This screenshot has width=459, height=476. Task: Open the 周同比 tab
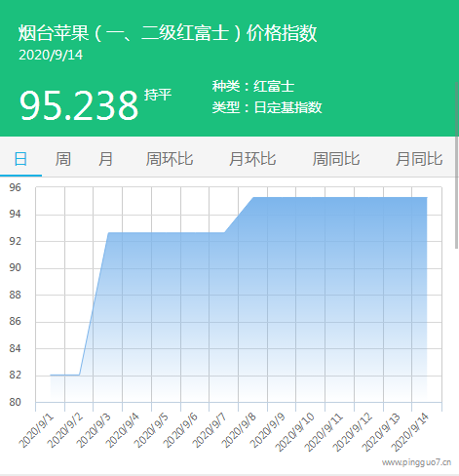coord(336,159)
